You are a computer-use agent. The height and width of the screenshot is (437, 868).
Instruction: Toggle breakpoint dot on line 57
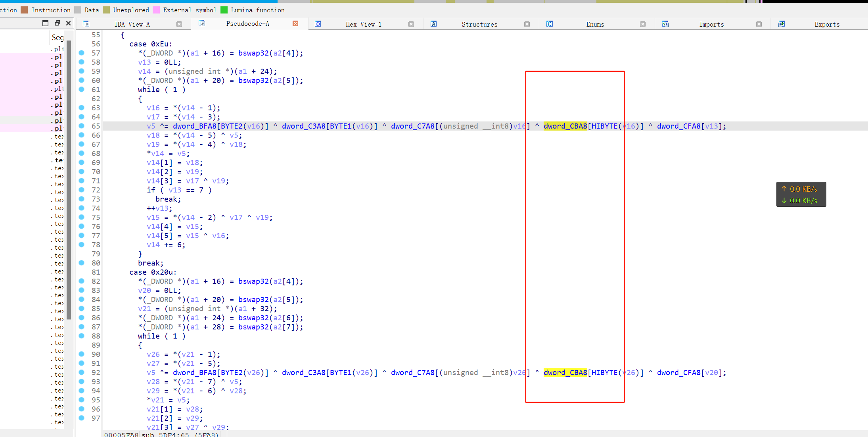[82, 53]
